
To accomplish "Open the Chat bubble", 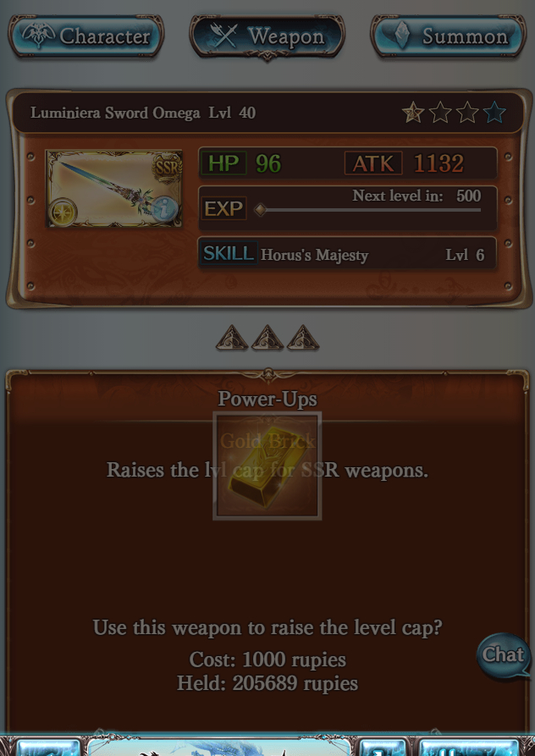I will [x=504, y=656].
